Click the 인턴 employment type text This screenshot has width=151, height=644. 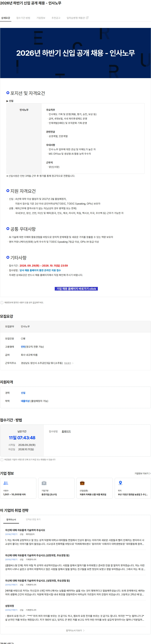[x=23, y=347]
